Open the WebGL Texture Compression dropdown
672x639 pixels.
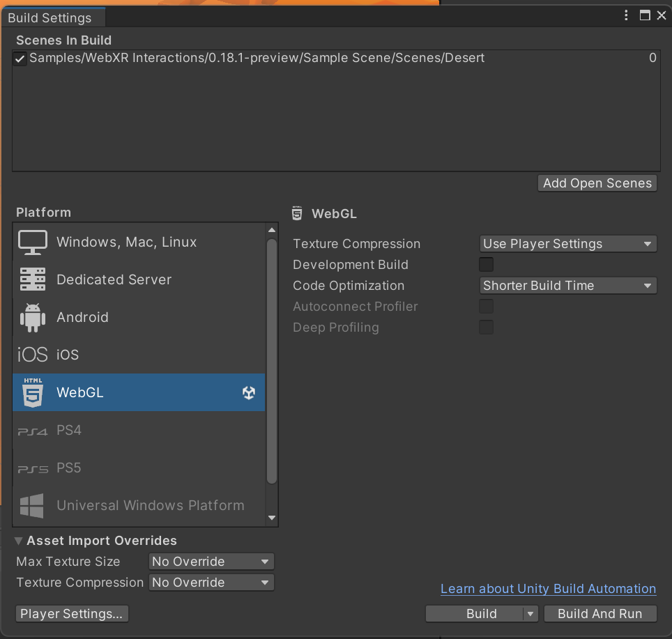coord(568,244)
